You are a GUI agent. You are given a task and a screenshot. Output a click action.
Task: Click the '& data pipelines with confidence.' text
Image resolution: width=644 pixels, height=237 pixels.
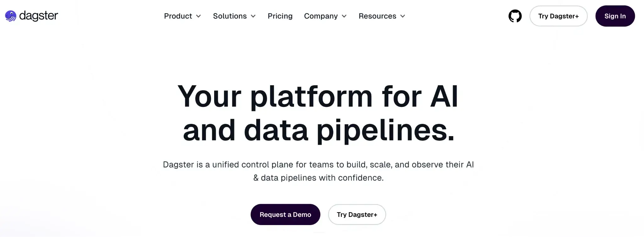pyautogui.click(x=318, y=178)
